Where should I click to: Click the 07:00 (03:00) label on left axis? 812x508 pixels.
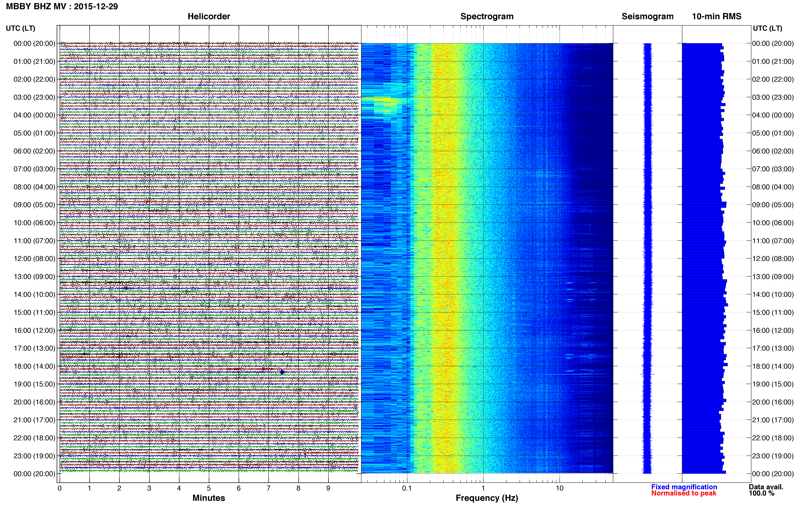(34, 169)
